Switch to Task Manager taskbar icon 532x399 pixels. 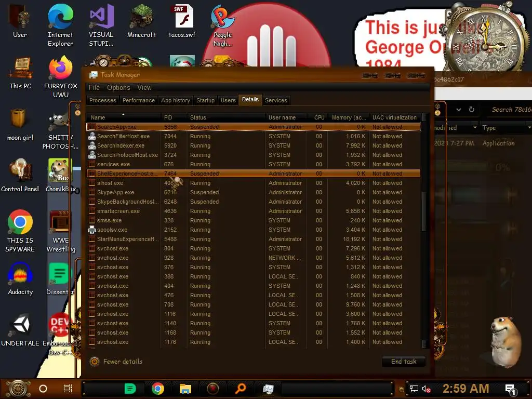268,389
